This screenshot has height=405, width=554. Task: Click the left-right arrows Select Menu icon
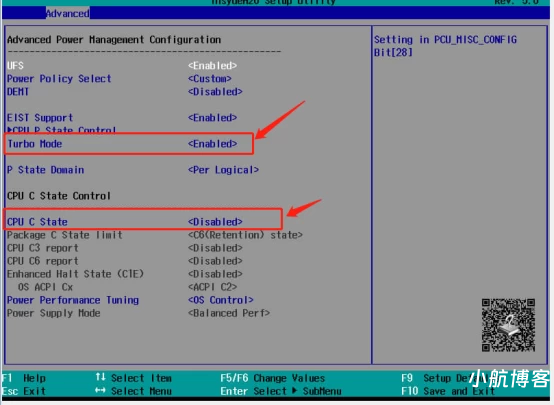[100, 391]
